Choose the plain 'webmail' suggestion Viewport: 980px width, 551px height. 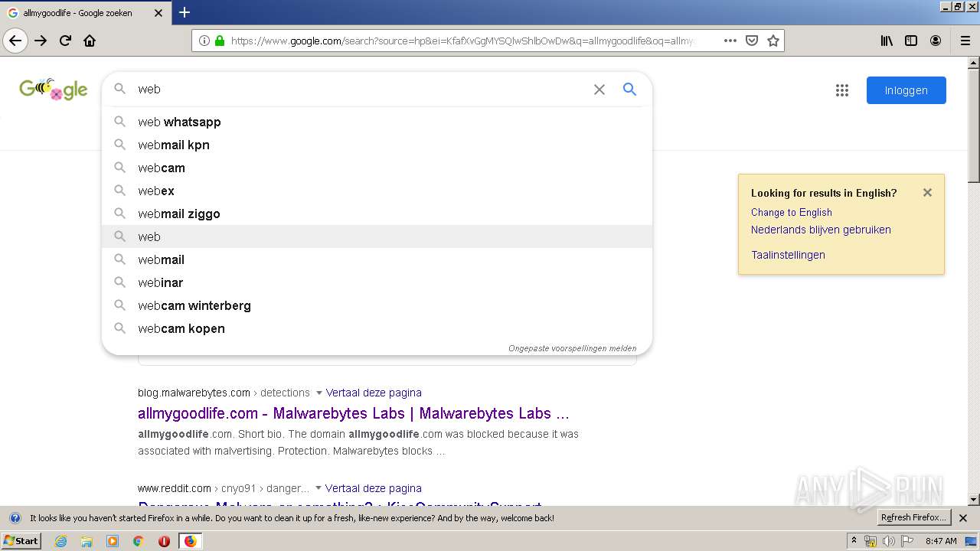[377, 259]
